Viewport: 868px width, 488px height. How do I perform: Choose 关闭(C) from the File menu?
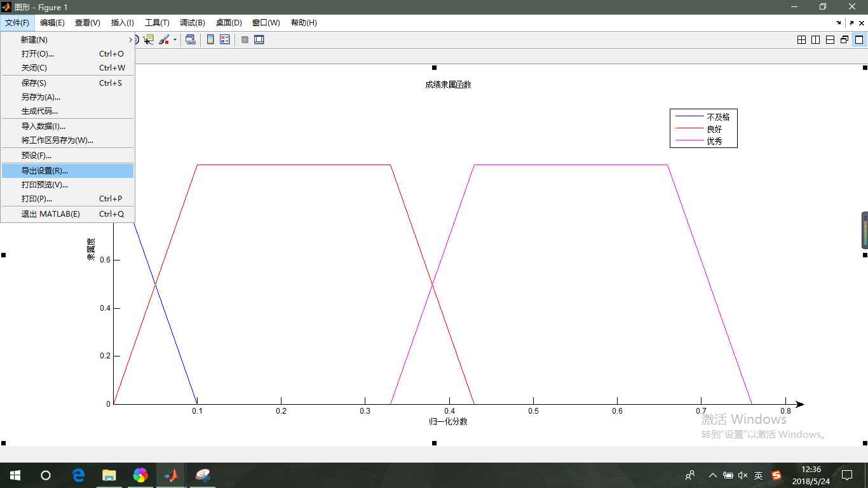(x=67, y=68)
